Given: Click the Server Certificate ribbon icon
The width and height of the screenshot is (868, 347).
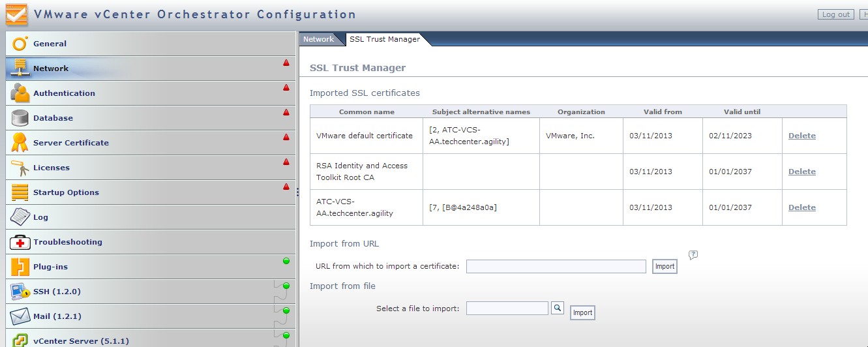Looking at the screenshot, I should point(20,143).
